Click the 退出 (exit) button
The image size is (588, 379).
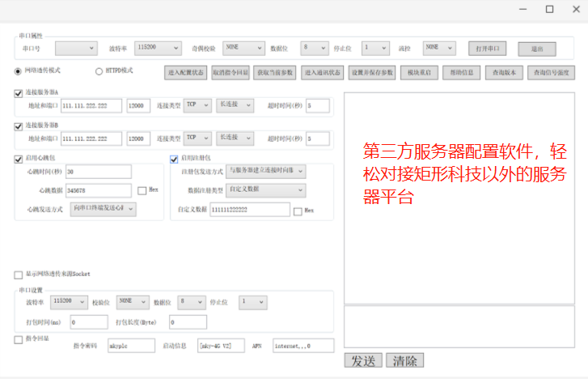pos(537,49)
